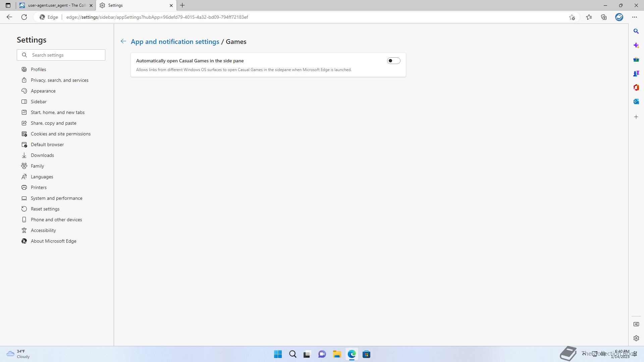Open App and notification settings breadcrumb link

point(175,42)
